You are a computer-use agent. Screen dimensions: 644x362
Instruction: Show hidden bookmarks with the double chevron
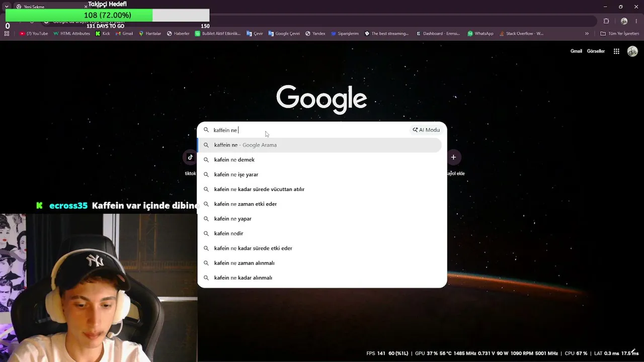587,34
